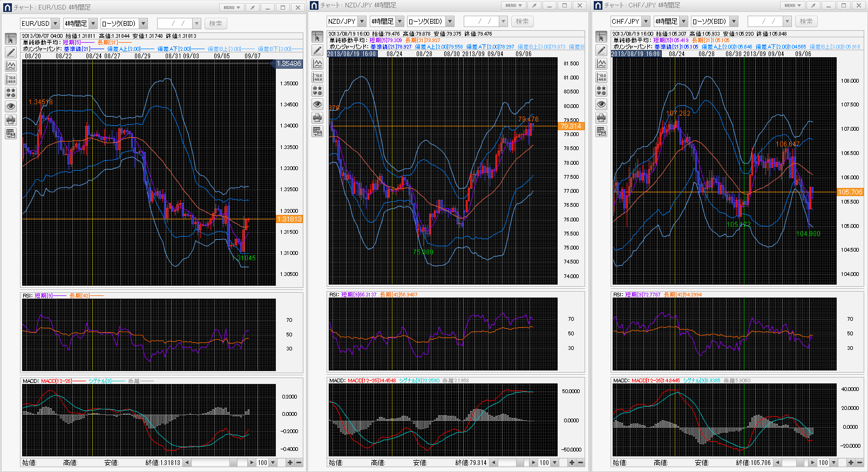Open technical indicators icon in CHF/JPY chart
This screenshot has width=868, height=472.
tap(601, 64)
